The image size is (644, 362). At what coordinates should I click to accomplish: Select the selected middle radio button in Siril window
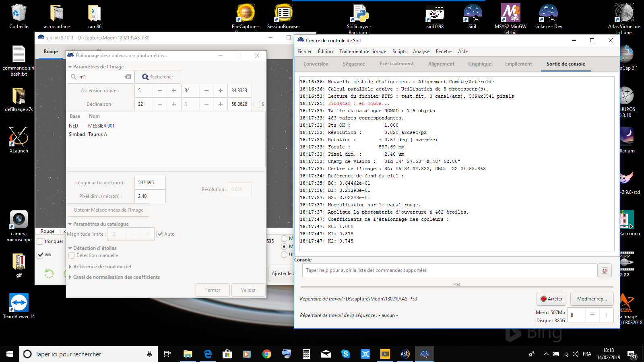(x=284, y=247)
